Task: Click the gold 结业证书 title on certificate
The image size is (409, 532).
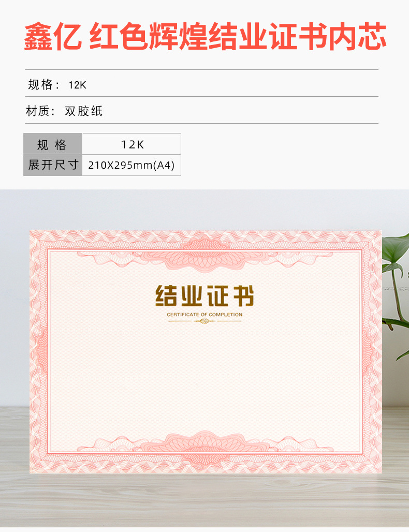Action: (204, 296)
